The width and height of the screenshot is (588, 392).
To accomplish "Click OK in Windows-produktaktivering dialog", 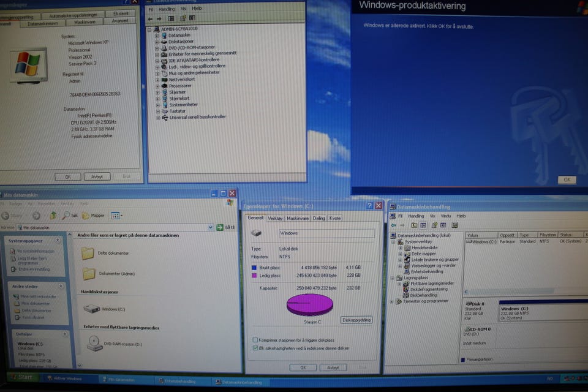I will (567, 179).
